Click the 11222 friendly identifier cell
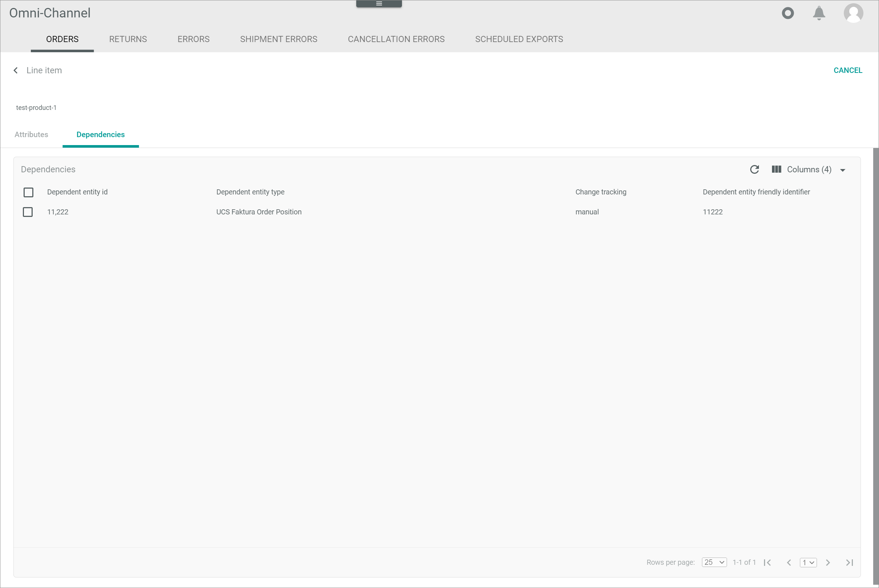 pos(712,212)
